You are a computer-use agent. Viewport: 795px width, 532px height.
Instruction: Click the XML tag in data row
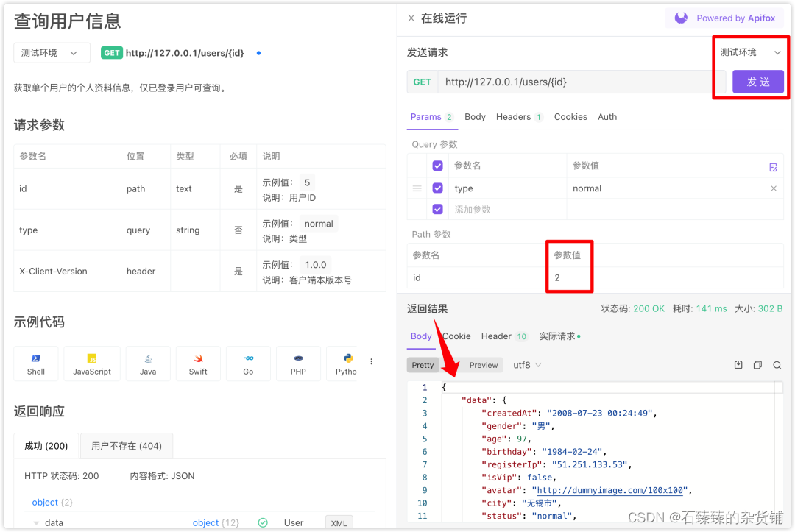[339, 523]
